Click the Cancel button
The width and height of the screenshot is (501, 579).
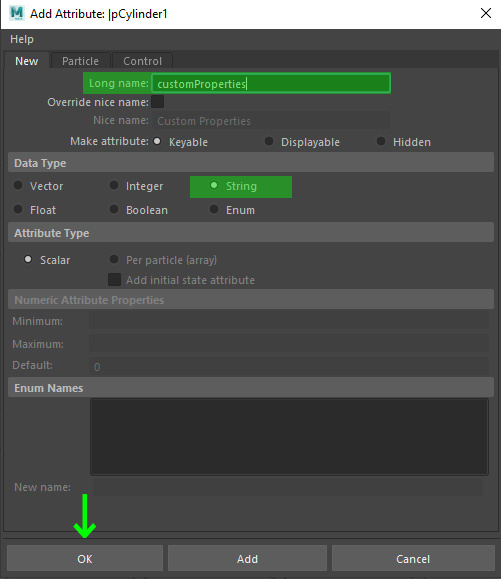pyautogui.click(x=413, y=559)
